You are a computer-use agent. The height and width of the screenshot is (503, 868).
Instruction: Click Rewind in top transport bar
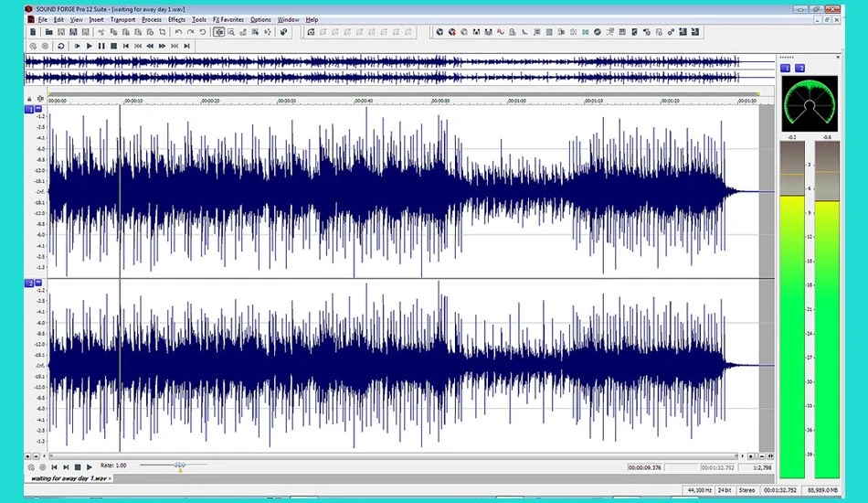[x=150, y=46]
